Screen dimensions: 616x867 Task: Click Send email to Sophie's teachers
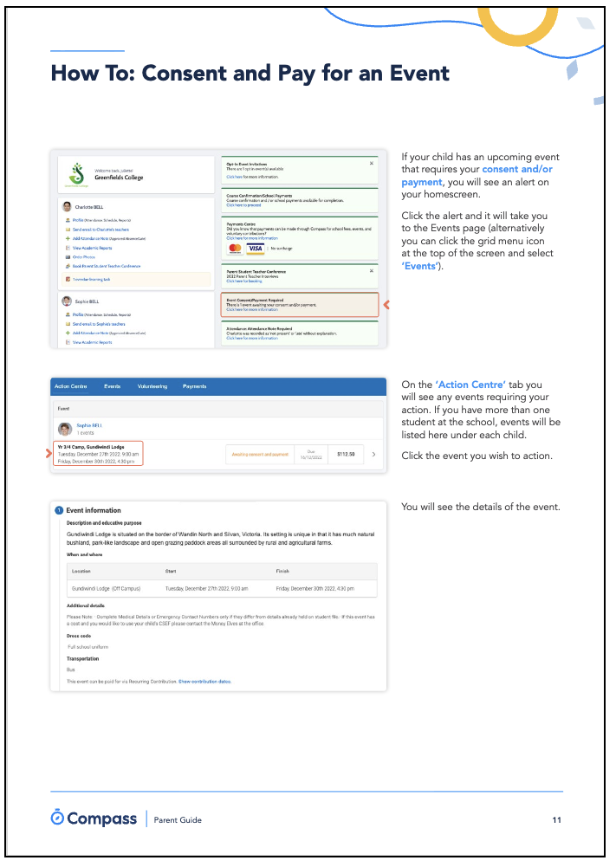point(99,324)
